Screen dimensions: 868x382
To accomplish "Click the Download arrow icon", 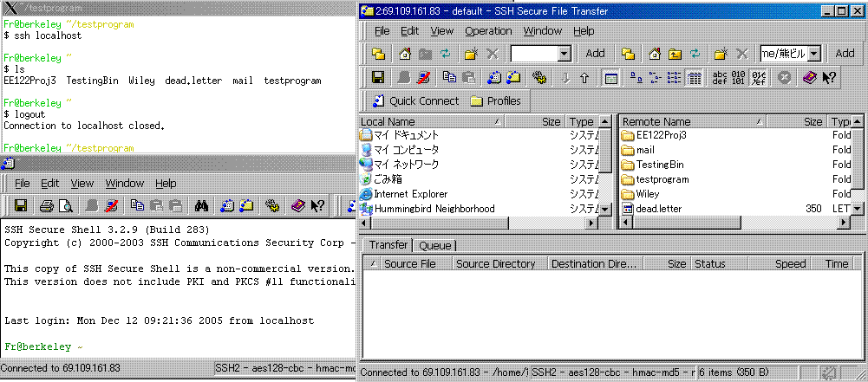I will click(x=565, y=78).
